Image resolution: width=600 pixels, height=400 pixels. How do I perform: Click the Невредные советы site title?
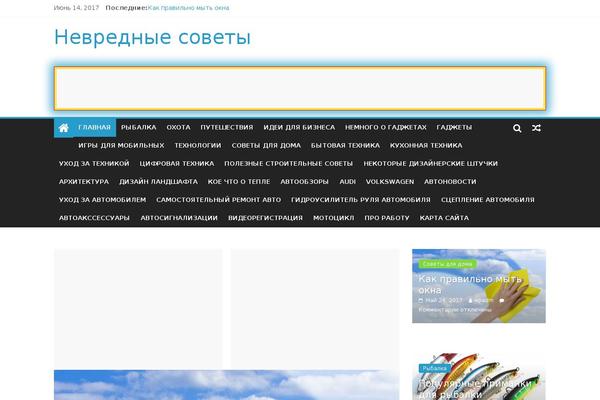coord(152,38)
